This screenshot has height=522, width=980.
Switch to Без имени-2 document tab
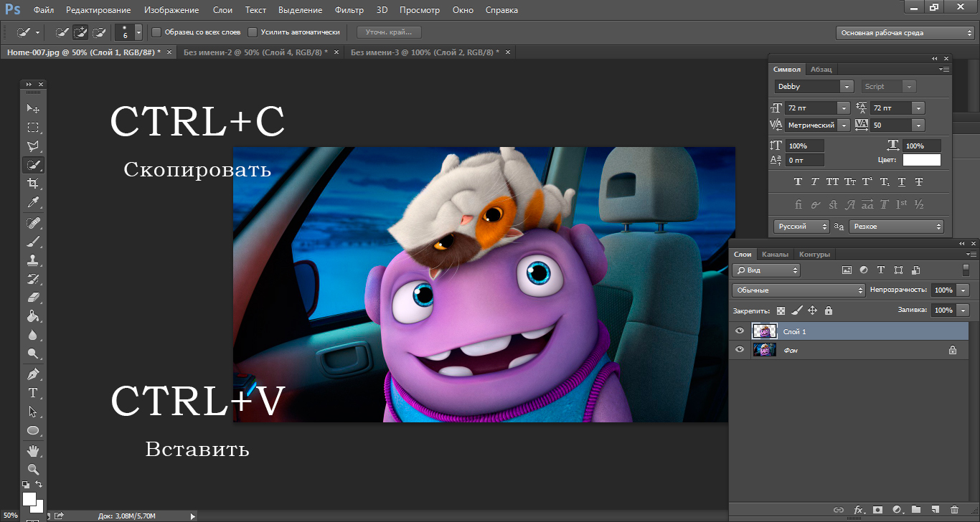[x=256, y=52]
